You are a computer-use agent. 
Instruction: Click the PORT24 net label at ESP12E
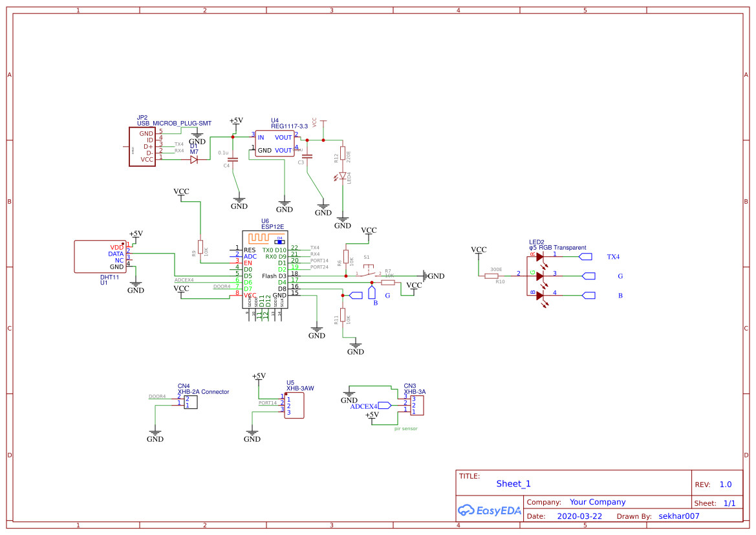point(319,267)
